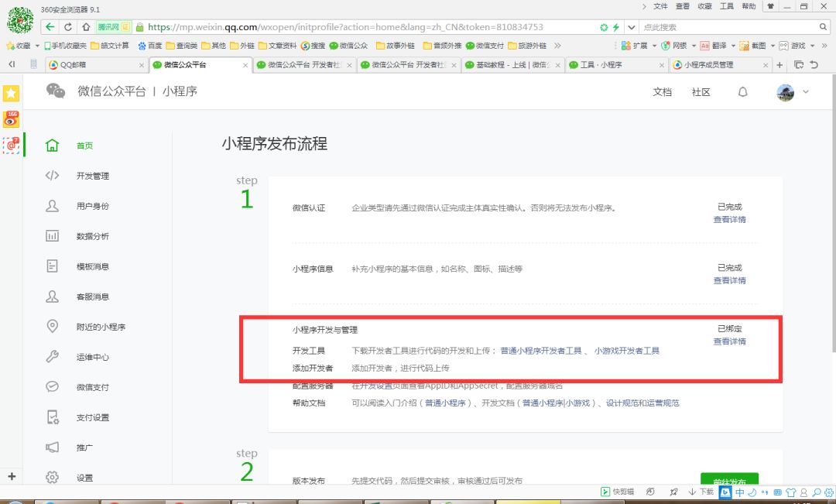The height and width of the screenshot is (504, 836).
Task: Open the 截图 screenshot dropdown
Action: click(x=773, y=46)
